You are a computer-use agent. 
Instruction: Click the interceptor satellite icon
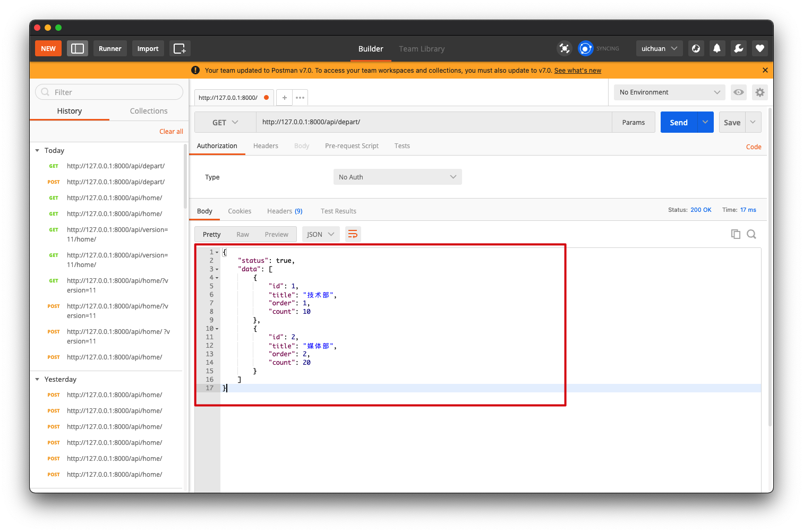click(565, 48)
